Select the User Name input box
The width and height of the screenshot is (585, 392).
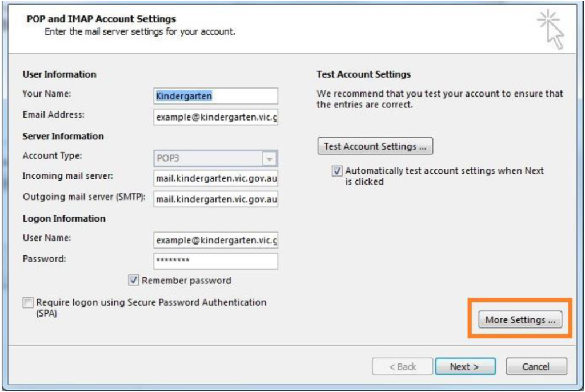(x=215, y=241)
